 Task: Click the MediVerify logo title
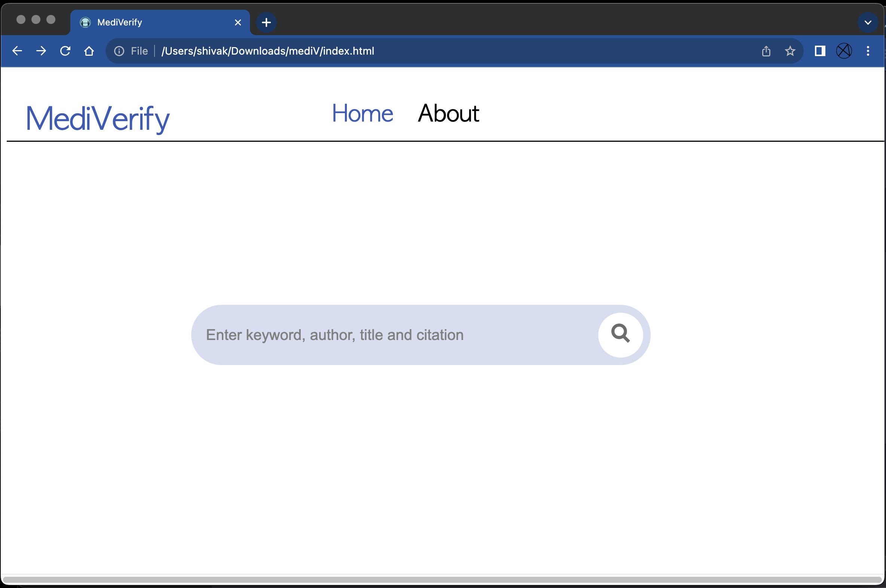[98, 119]
